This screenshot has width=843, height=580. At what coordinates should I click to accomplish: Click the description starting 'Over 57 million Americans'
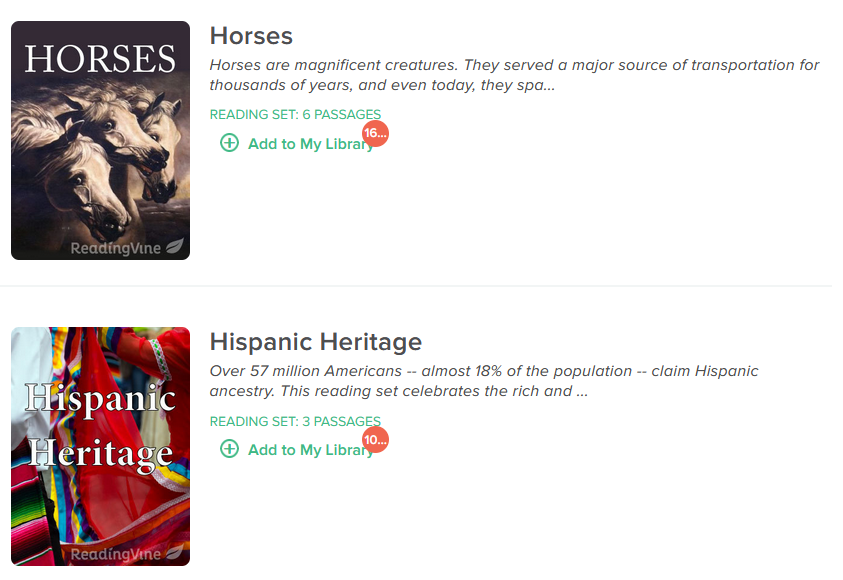point(484,381)
